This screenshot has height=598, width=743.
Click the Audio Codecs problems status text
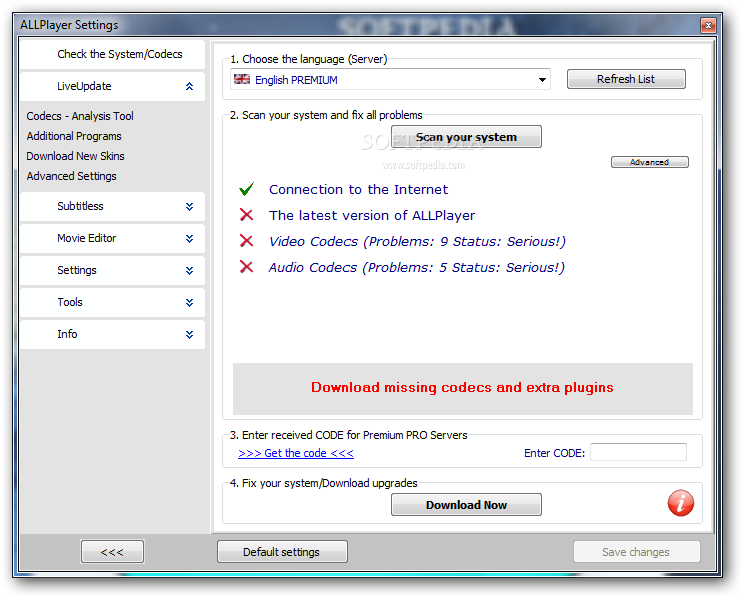[417, 267]
